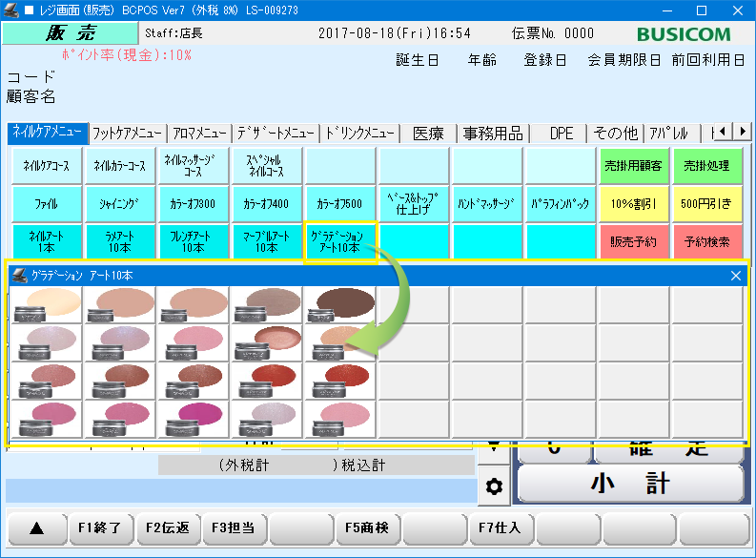The width and height of the screenshot is (756, 558).
Task: Pick the dark brown gel product icon
Action: pyautogui.click(x=340, y=305)
